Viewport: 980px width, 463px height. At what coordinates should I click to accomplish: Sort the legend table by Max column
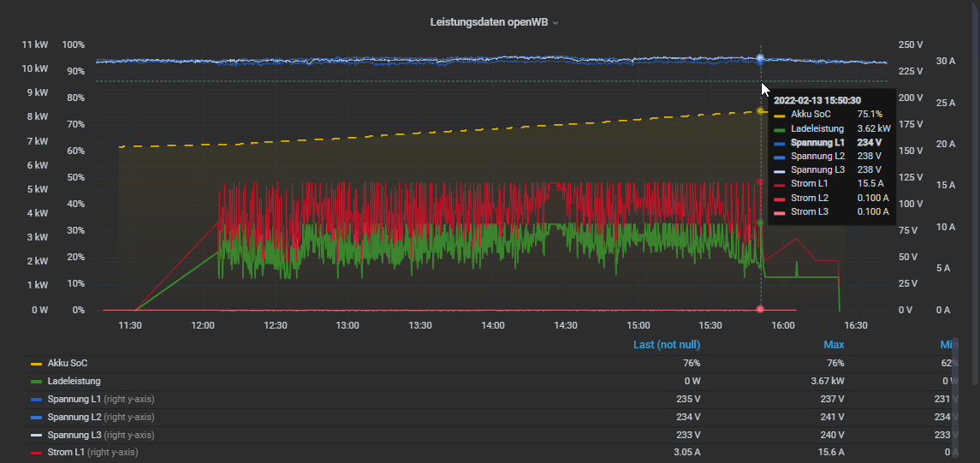(834, 345)
